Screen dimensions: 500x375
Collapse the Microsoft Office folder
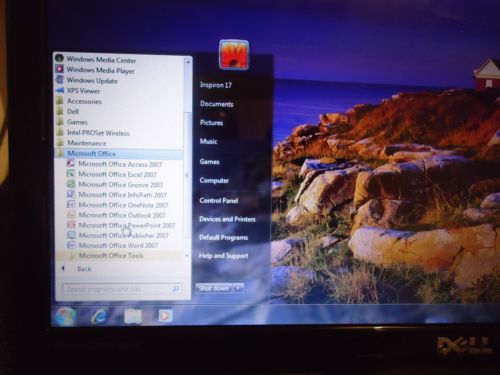[91, 154]
